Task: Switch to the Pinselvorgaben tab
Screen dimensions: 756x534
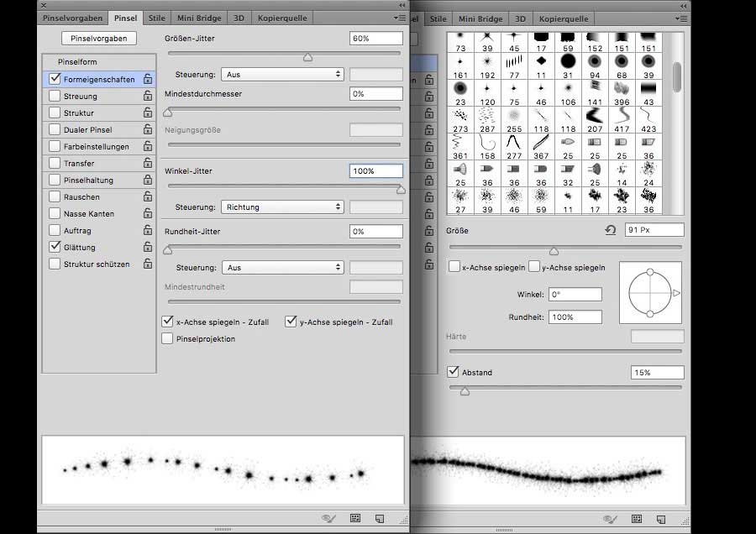Action: (73, 18)
